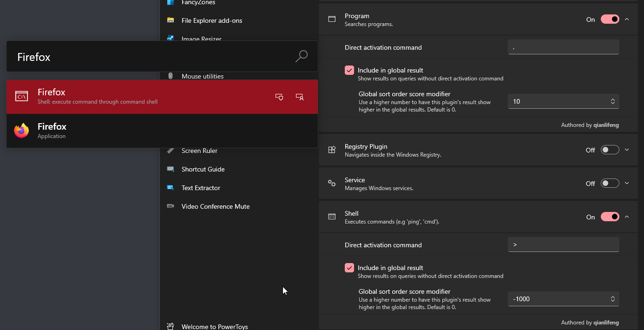
Task: Click the File Explorer add-ons icon
Action: pos(171,20)
